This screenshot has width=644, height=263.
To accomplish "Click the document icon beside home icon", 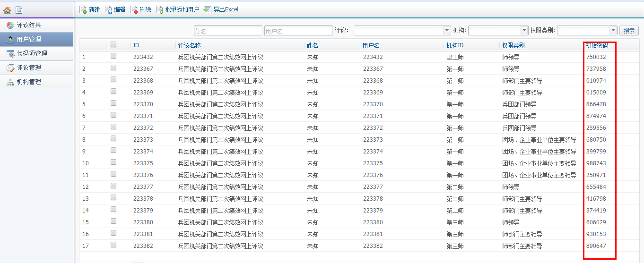I will [x=19, y=9].
